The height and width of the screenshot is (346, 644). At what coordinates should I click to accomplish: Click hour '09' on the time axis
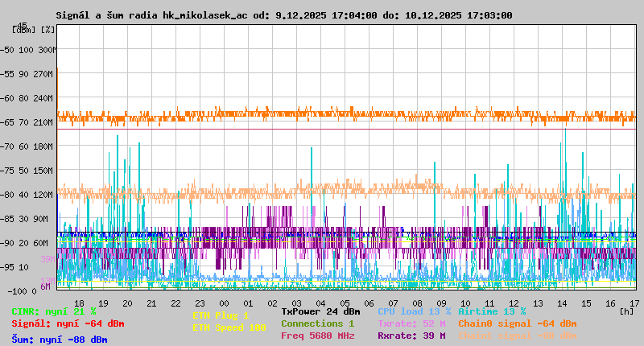pos(441,303)
